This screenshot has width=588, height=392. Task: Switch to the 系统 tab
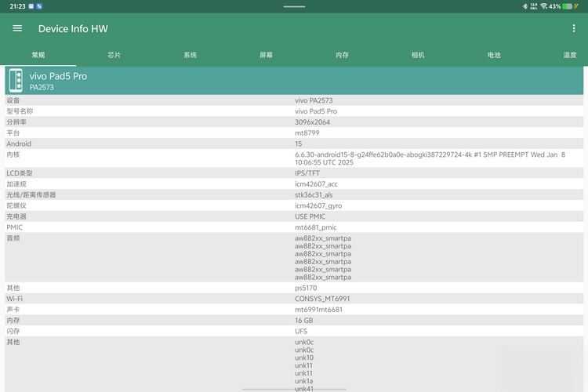[191, 55]
